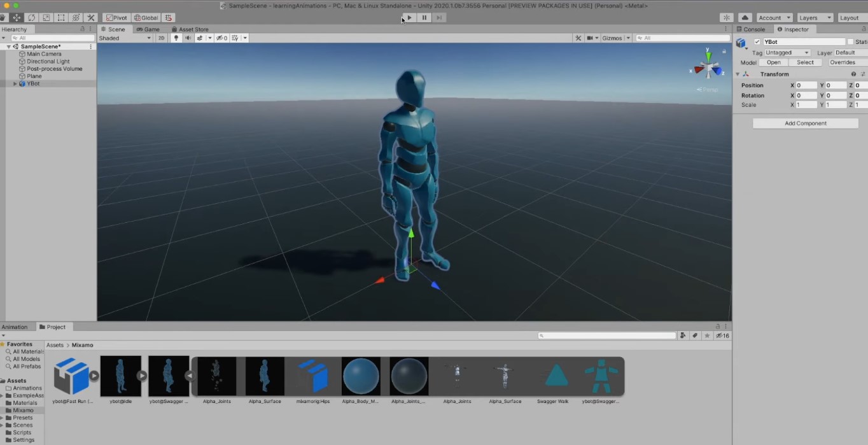Screen dimensions: 868x445
Task: Select the Rotate tool in the toolbar
Action: pos(31,17)
